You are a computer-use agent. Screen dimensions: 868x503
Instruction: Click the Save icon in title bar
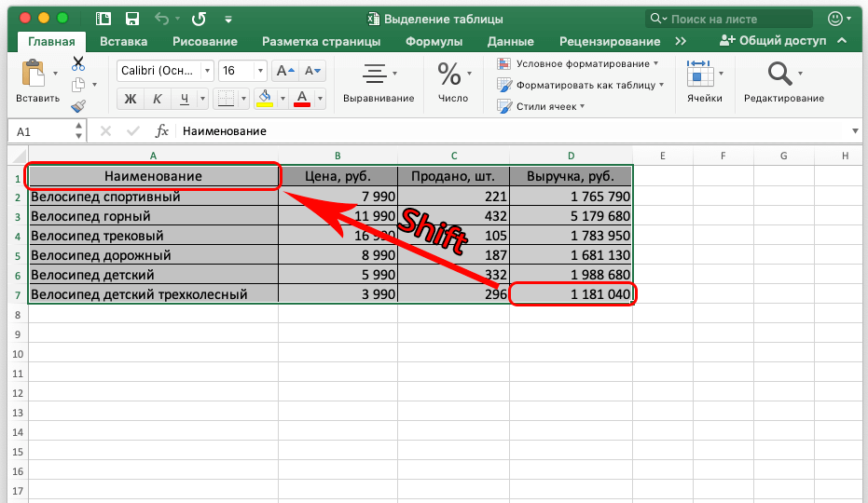(131, 19)
